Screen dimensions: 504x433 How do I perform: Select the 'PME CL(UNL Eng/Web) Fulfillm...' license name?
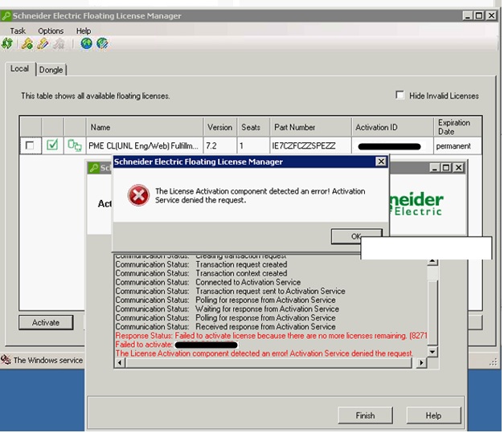tap(143, 146)
